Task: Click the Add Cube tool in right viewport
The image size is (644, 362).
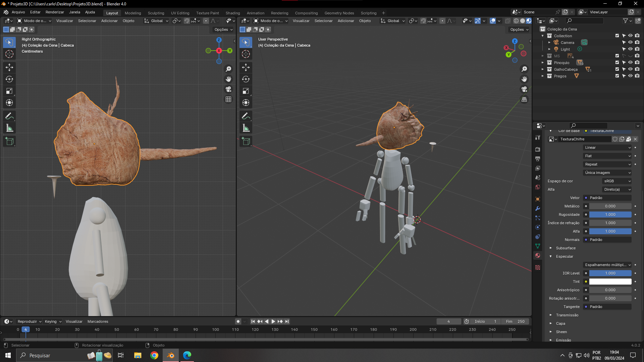Action: pyautogui.click(x=246, y=141)
